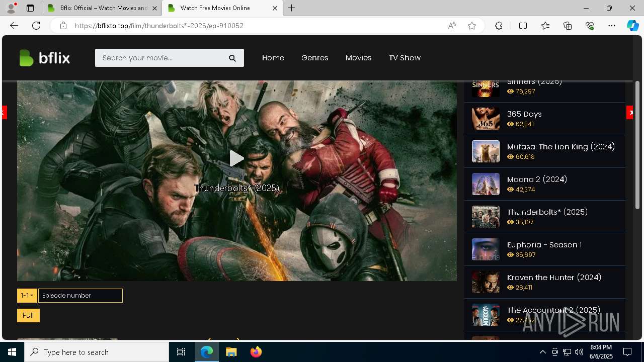
Task: Open the Windows Start menu
Action: [x=12, y=352]
